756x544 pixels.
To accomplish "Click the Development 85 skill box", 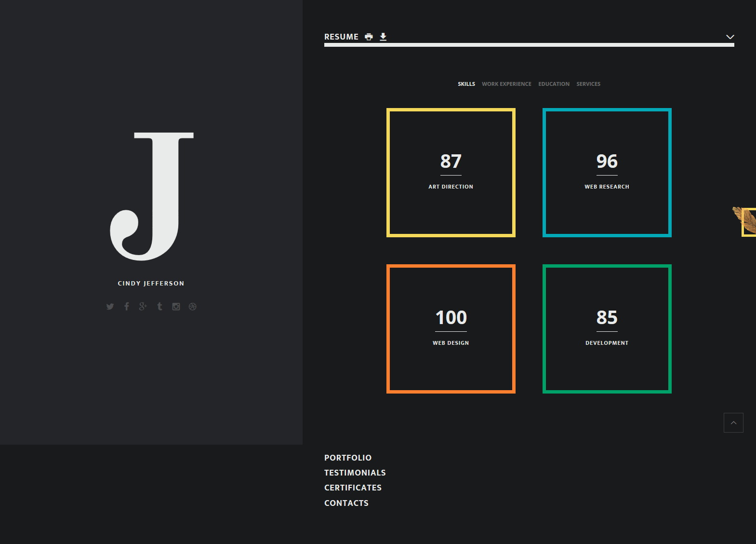I will coord(607,329).
